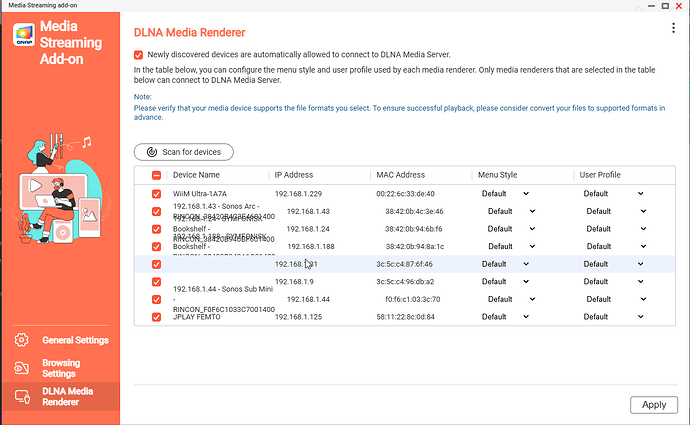Click the QNAP Media Streaming logo icon
The image size is (690, 425).
coord(24,35)
